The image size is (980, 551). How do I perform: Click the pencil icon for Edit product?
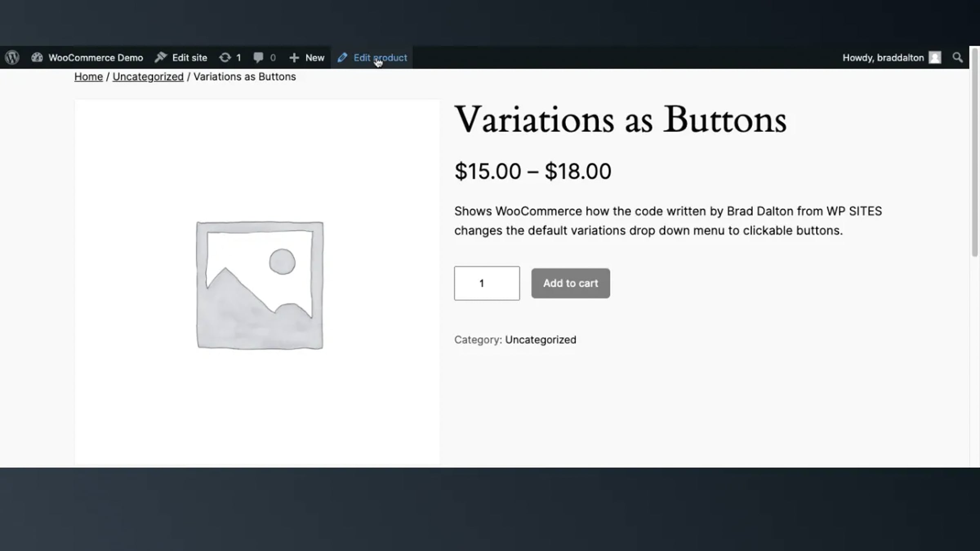click(342, 58)
